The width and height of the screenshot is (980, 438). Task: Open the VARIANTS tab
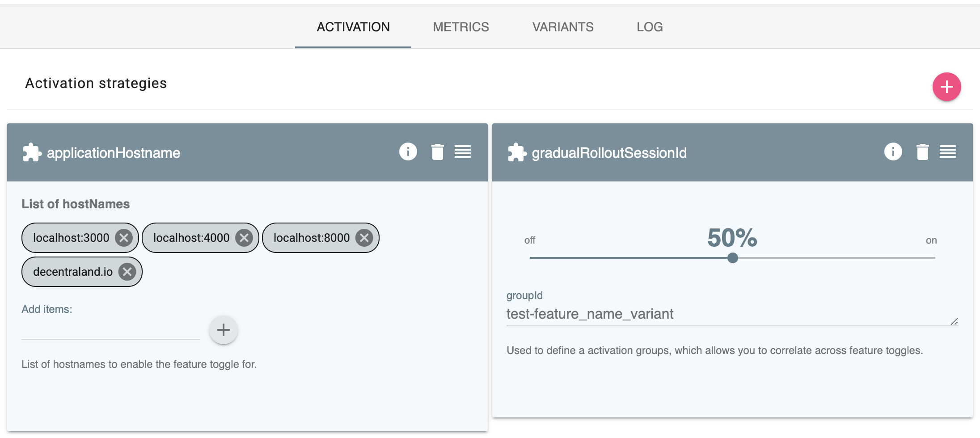[562, 27]
